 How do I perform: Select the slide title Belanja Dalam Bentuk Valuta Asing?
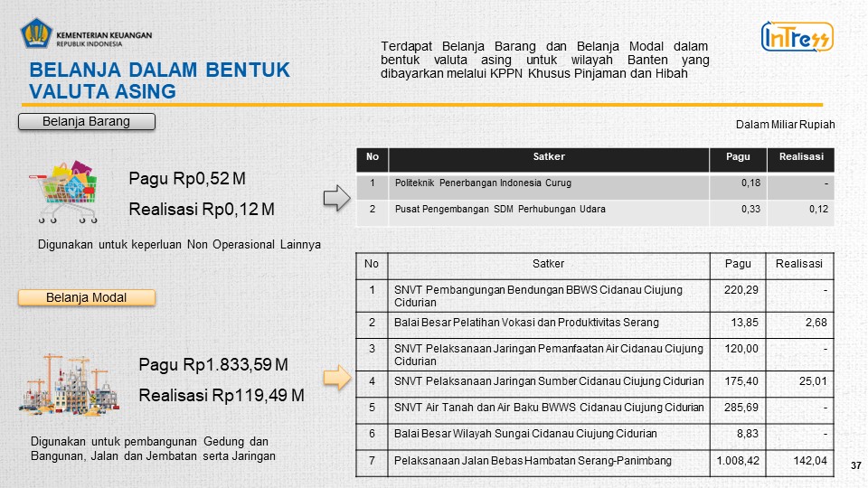coord(159,80)
